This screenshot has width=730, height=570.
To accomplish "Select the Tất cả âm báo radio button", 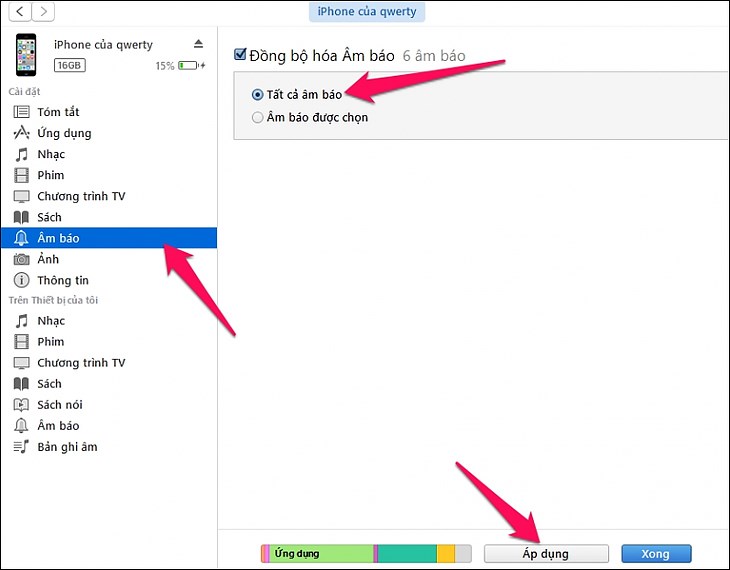I will tap(258, 95).
